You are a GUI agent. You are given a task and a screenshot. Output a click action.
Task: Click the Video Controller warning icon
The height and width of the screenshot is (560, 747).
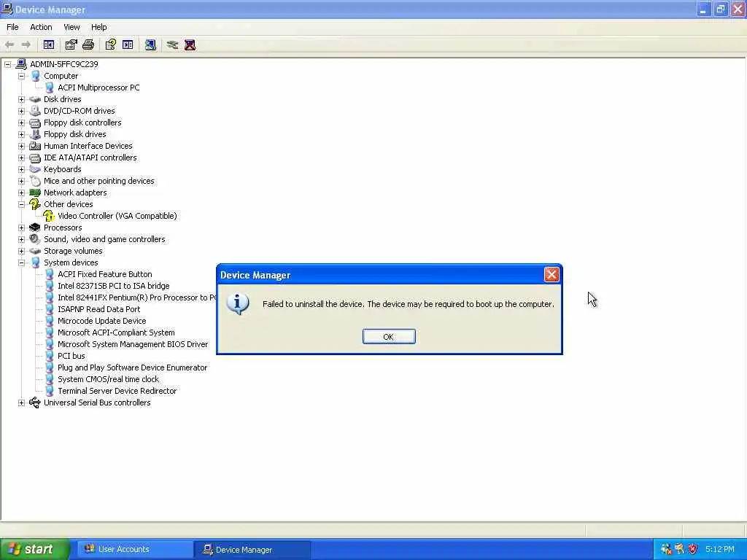coord(49,216)
